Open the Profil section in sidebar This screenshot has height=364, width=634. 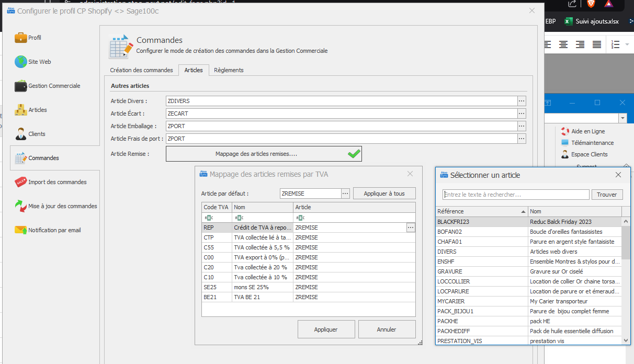pyautogui.click(x=28, y=38)
